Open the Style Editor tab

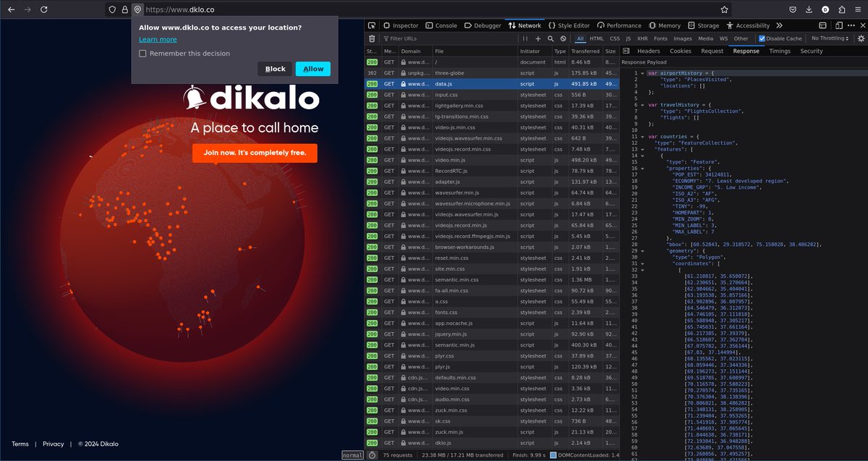pyautogui.click(x=569, y=25)
